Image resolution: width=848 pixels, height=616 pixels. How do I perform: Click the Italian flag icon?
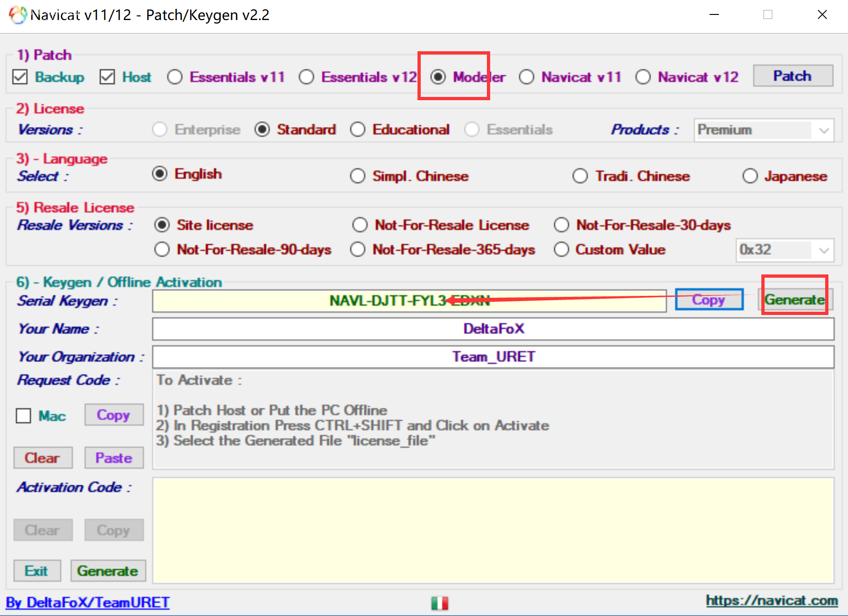pos(439,603)
